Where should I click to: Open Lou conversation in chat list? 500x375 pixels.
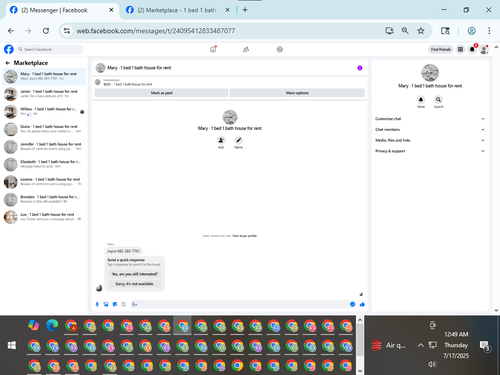[44, 217]
